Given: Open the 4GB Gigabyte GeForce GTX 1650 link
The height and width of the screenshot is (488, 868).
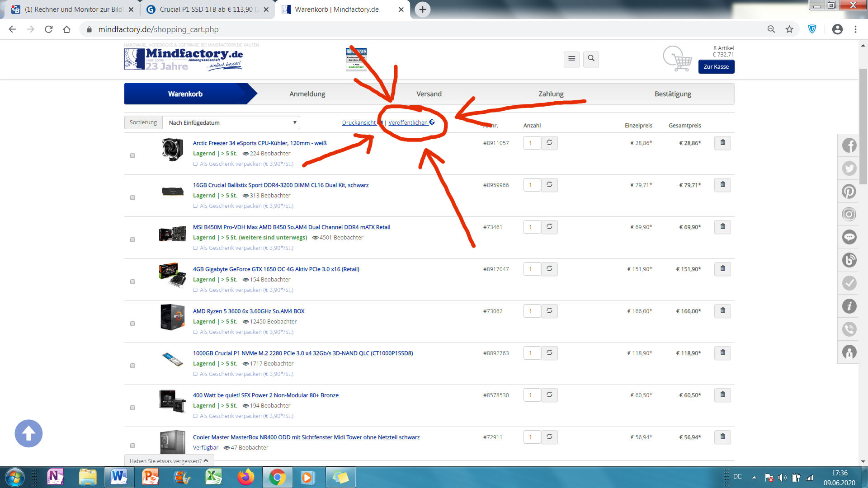Looking at the screenshot, I should (276, 269).
